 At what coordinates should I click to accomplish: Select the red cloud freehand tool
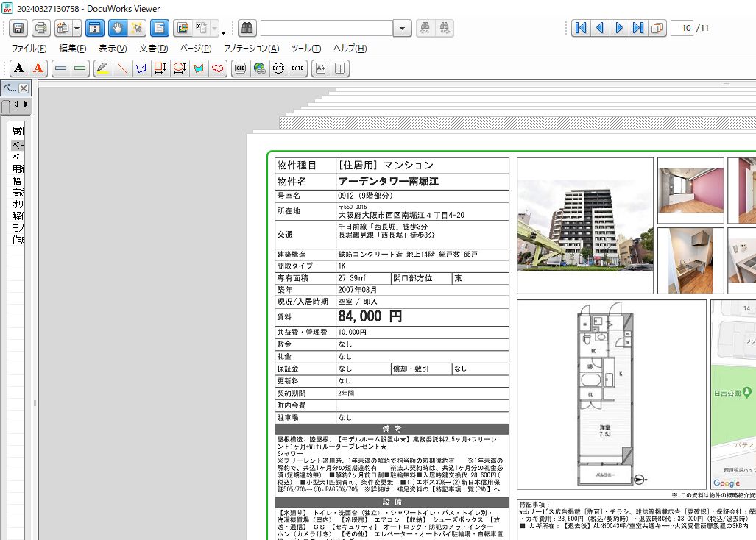pyautogui.click(x=217, y=68)
